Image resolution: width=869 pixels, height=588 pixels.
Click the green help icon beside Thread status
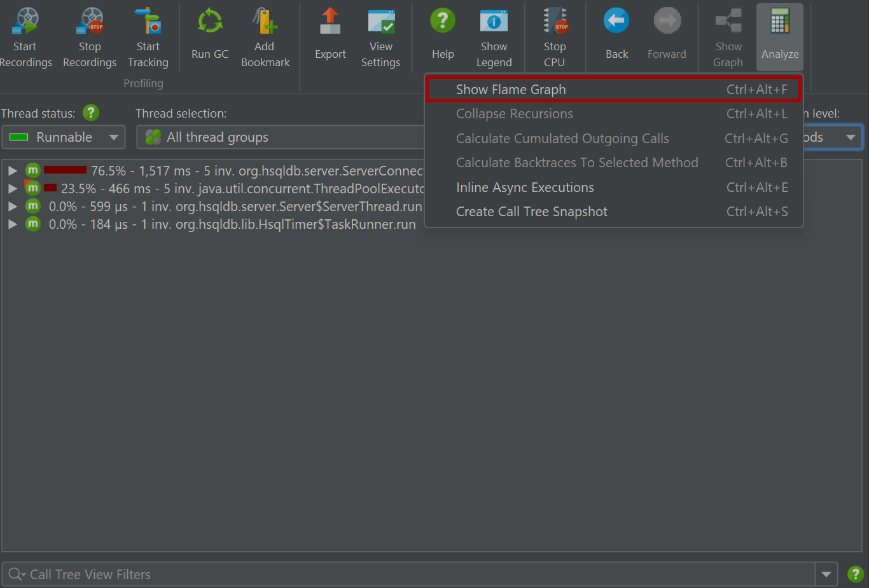tap(91, 113)
